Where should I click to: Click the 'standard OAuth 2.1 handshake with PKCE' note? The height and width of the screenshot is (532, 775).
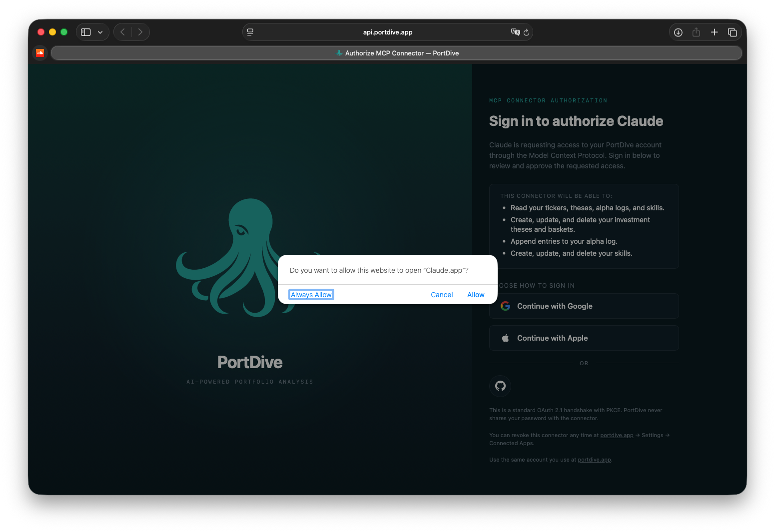pos(576,414)
